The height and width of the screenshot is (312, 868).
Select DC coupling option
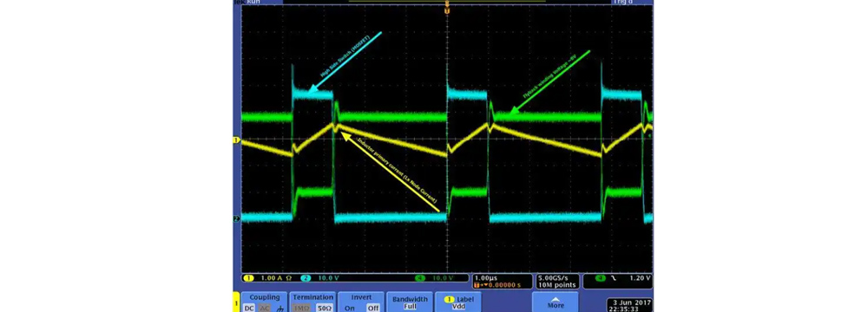(x=250, y=309)
